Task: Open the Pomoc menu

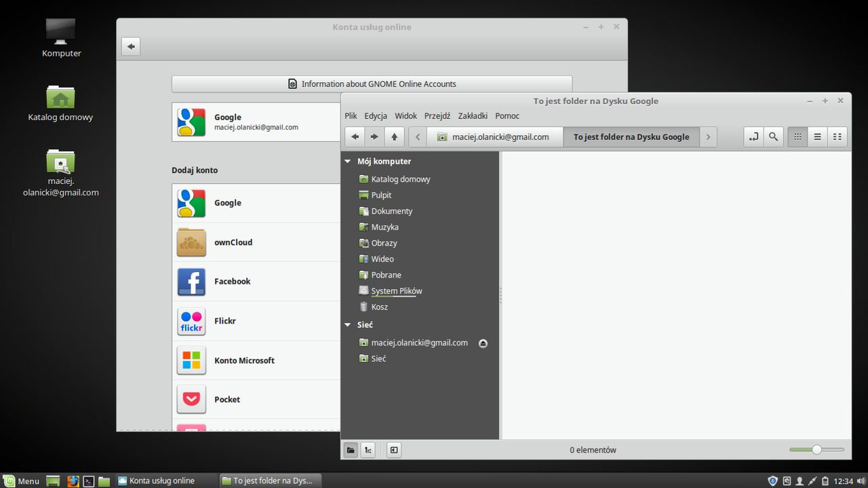Action: tap(507, 116)
